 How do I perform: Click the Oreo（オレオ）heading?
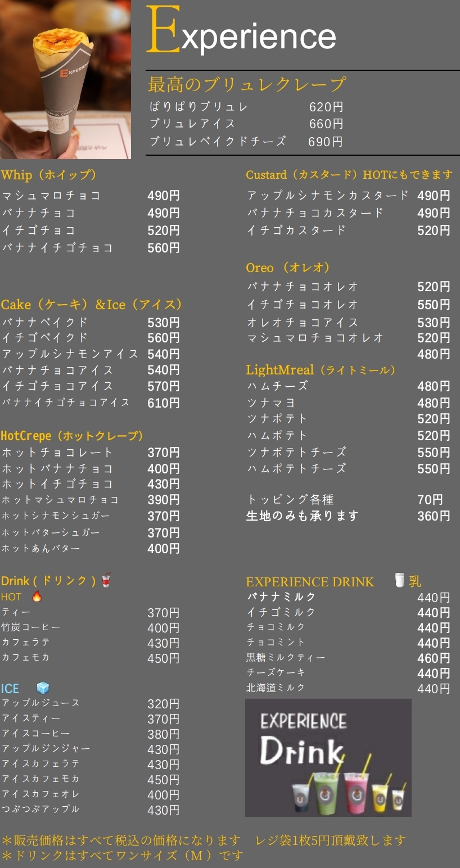pos(288,268)
